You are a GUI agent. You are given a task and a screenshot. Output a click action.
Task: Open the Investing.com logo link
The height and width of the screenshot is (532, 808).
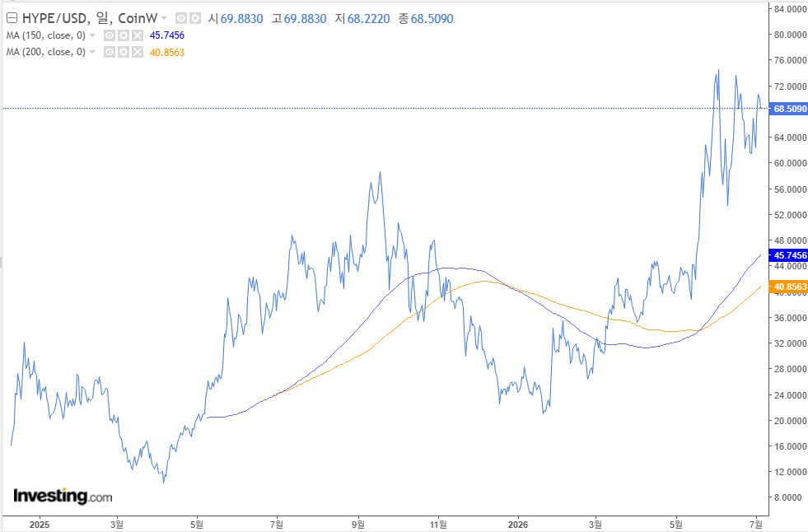click(x=63, y=496)
